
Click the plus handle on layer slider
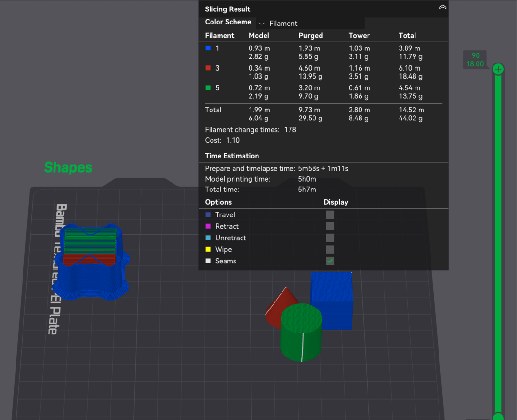(498, 69)
